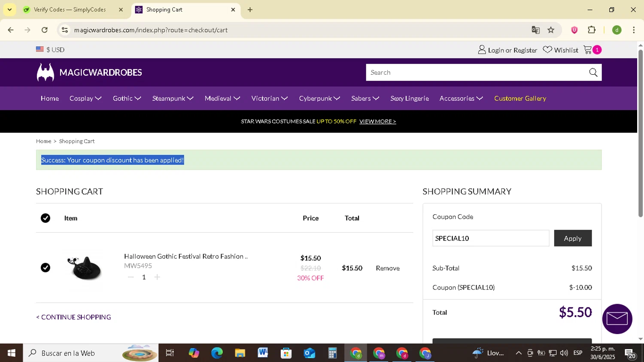The height and width of the screenshot is (362, 644).
Task: Click the Windows search box
Action: click(91, 353)
